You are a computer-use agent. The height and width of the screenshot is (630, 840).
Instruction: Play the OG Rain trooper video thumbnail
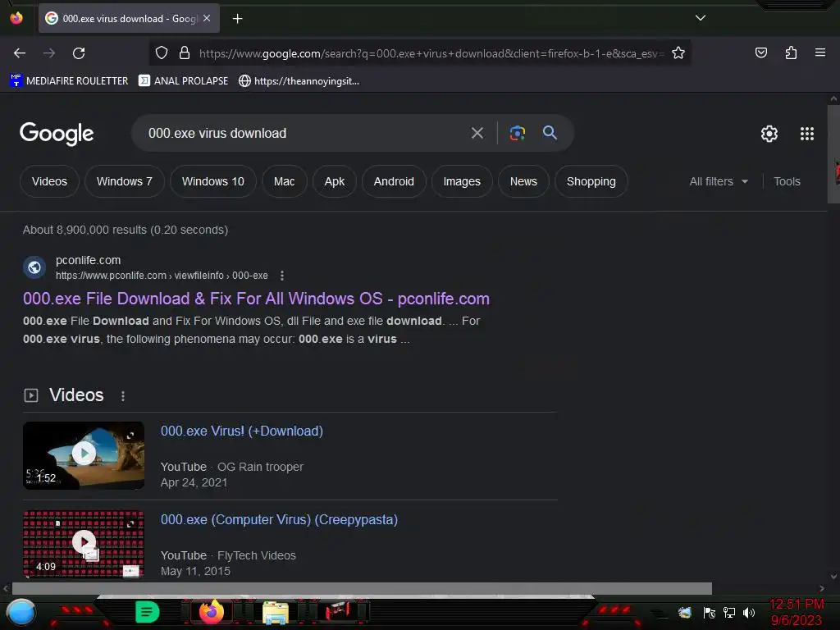pyautogui.click(x=84, y=455)
